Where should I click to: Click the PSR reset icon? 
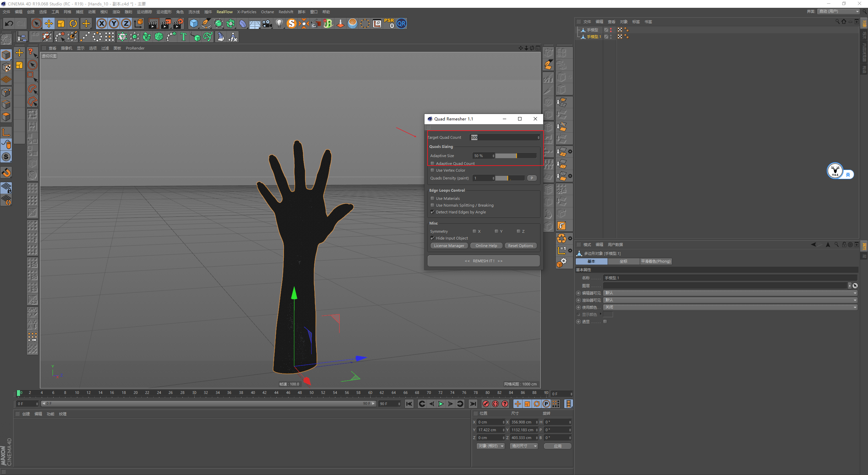pos(389,23)
